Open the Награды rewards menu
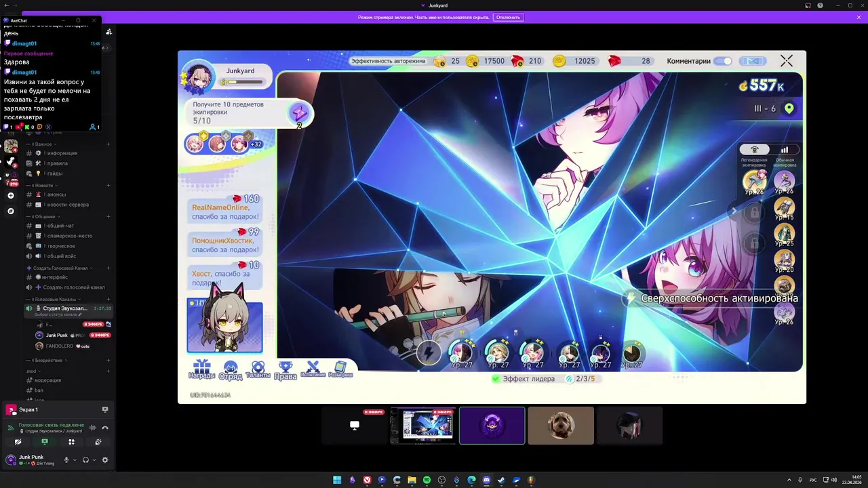 click(x=201, y=369)
